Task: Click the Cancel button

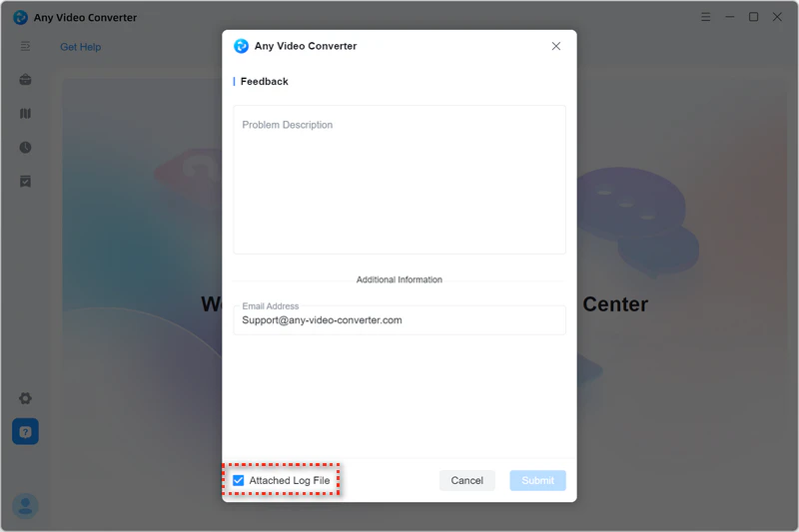Action: 466,480
